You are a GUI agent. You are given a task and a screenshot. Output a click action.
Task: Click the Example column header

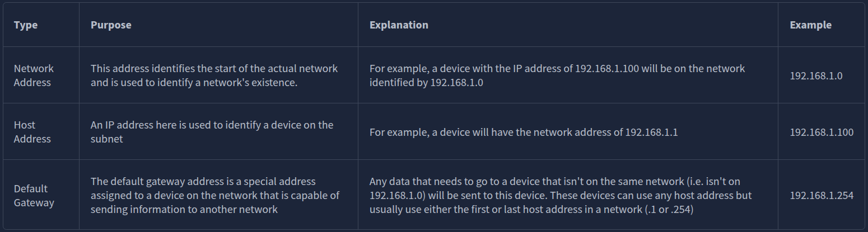pos(810,25)
